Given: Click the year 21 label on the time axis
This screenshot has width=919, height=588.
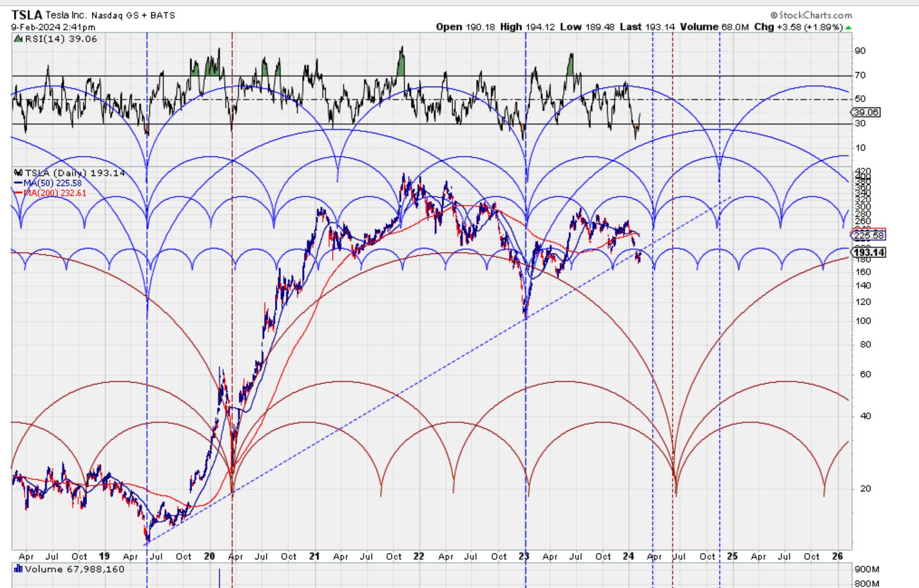Looking at the screenshot, I should pyautogui.click(x=314, y=556).
